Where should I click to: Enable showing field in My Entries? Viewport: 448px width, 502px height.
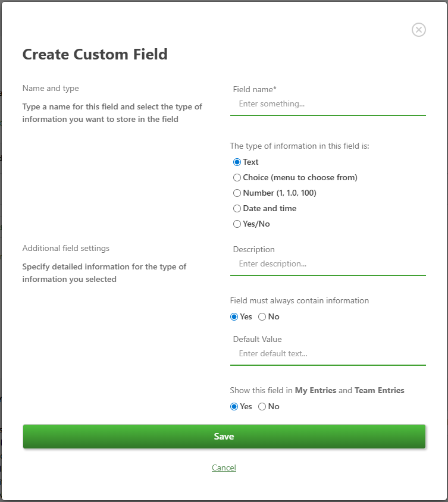[234, 407]
